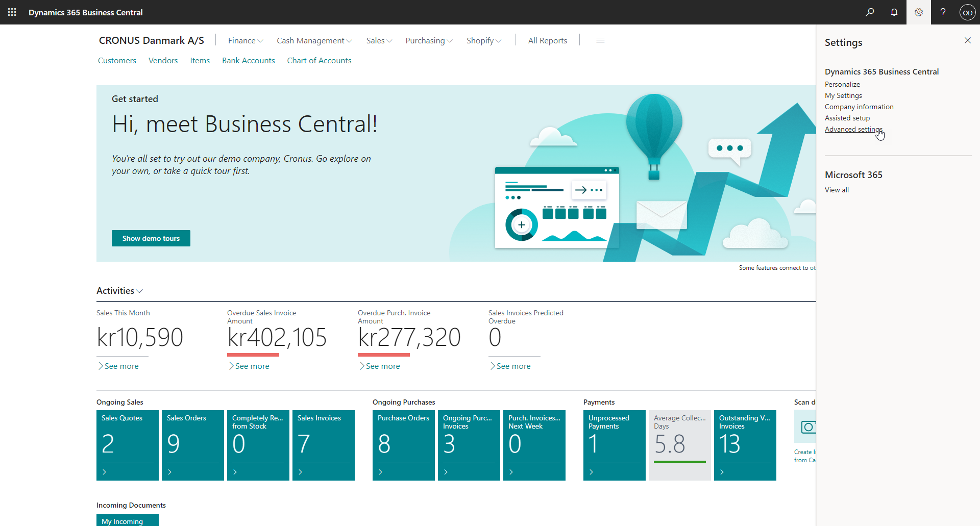
Task: Open the Sales Orders tile showing 9
Action: [x=193, y=445]
